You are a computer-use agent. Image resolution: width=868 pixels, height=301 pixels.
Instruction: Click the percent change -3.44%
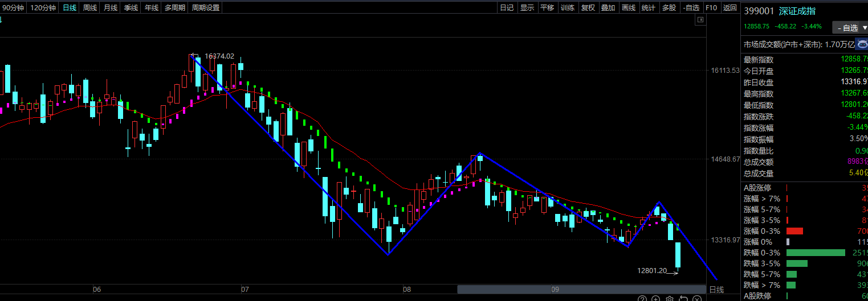pos(812,26)
